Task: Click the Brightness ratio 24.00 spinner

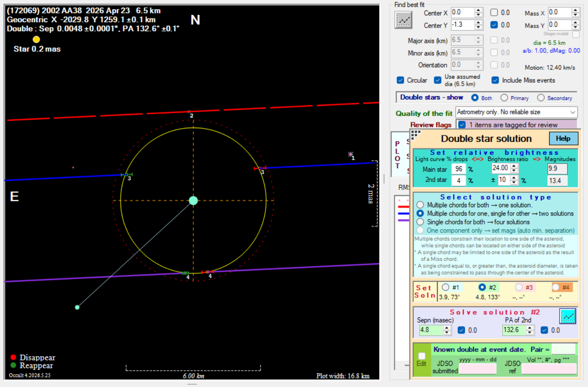Action: (514, 168)
